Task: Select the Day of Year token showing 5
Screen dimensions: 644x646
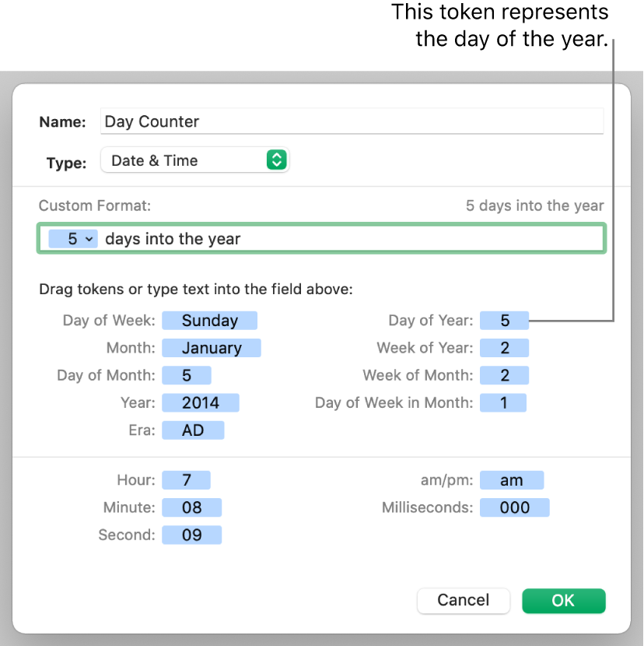Action: (x=504, y=320)
